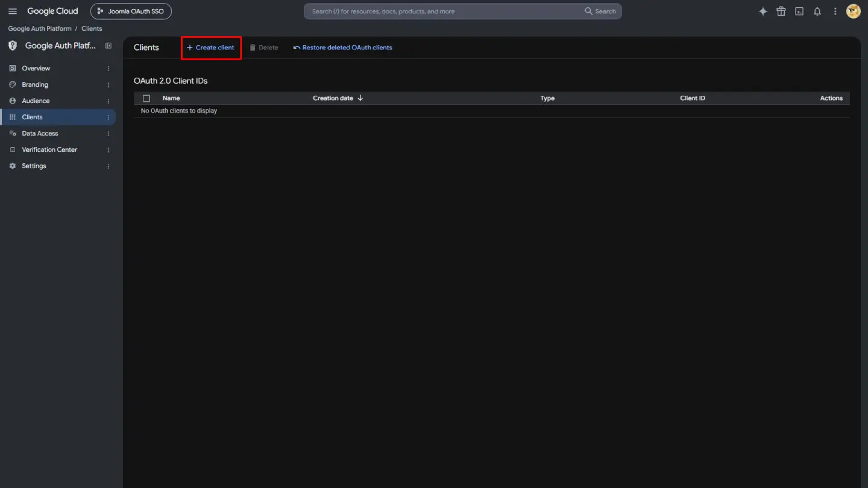Open more options beside Settings

point(108,166)
